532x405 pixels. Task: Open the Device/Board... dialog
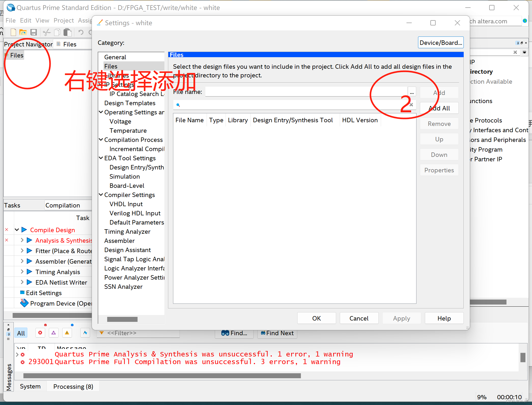pos(440,42)
